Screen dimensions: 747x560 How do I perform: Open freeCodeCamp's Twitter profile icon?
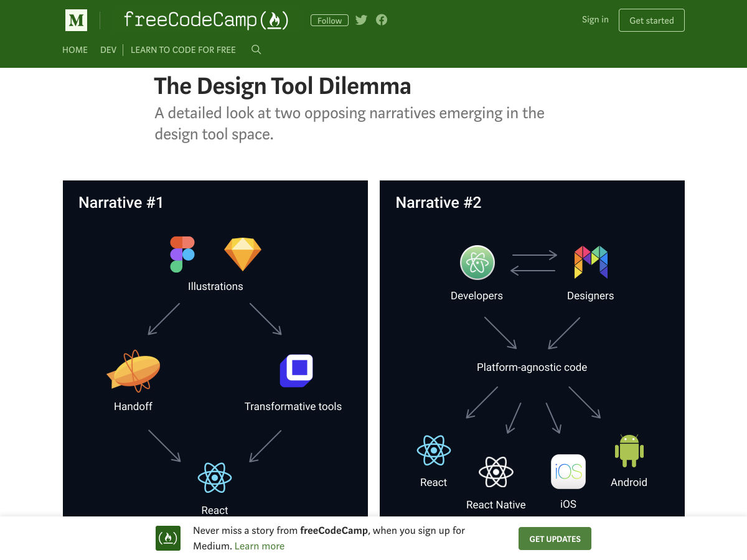click(x=361, y=20)
